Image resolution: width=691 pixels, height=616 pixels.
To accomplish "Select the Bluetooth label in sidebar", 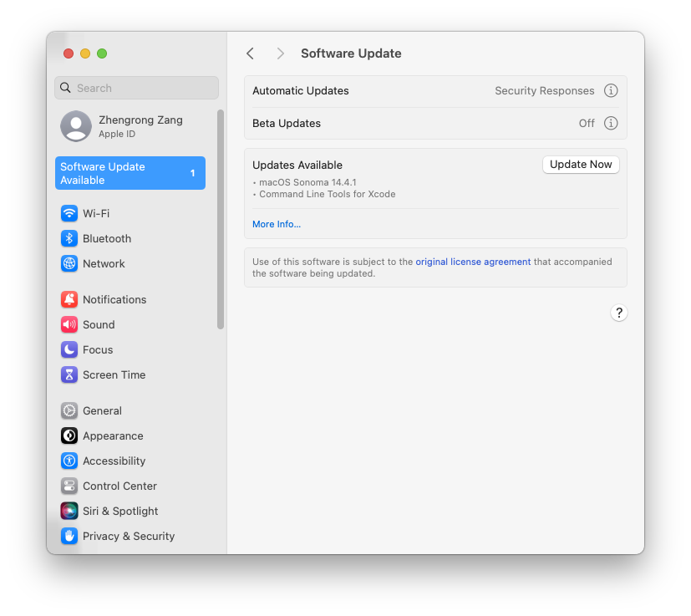I will pos(107,238).
